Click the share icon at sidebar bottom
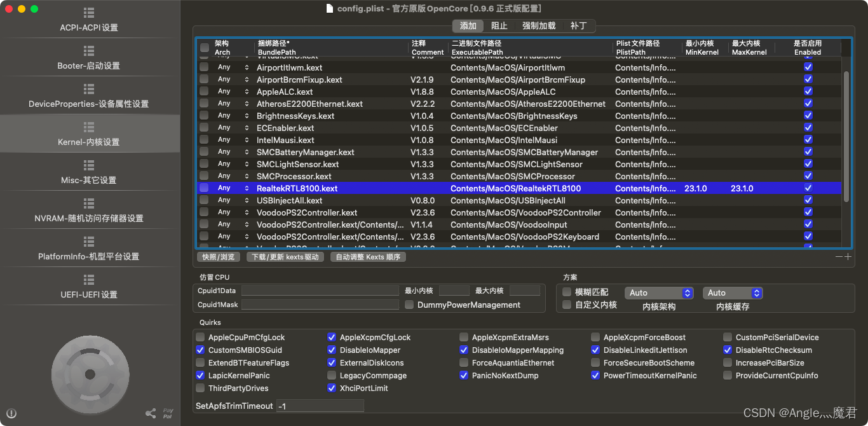Image resolution: width=868 pixels, height=426 pixels. pos(151,413)
